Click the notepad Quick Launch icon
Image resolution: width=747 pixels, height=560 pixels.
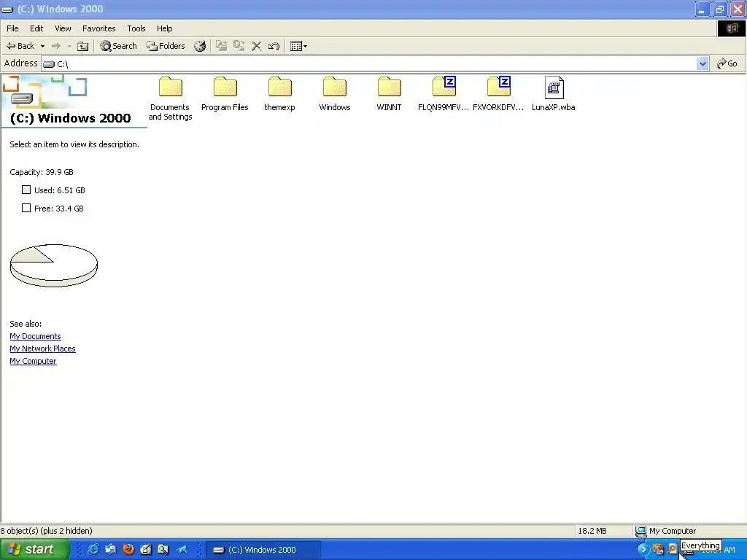(x=146, y=550)
